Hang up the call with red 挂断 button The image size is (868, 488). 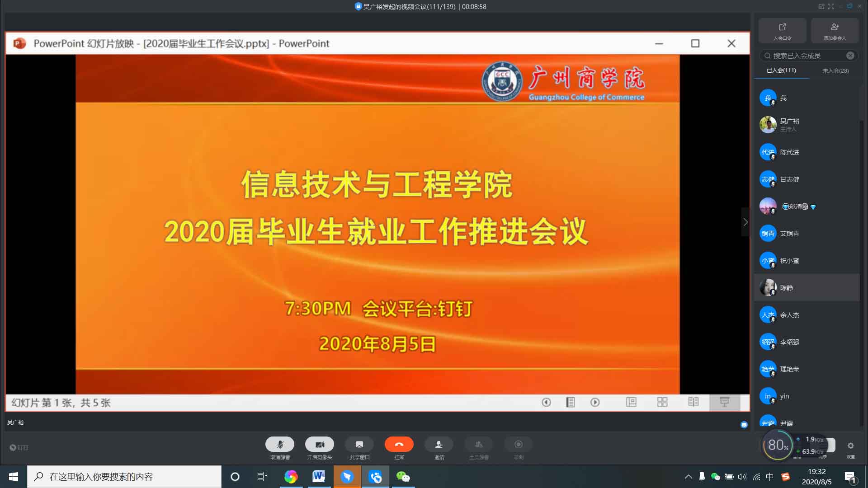[399, 445]
